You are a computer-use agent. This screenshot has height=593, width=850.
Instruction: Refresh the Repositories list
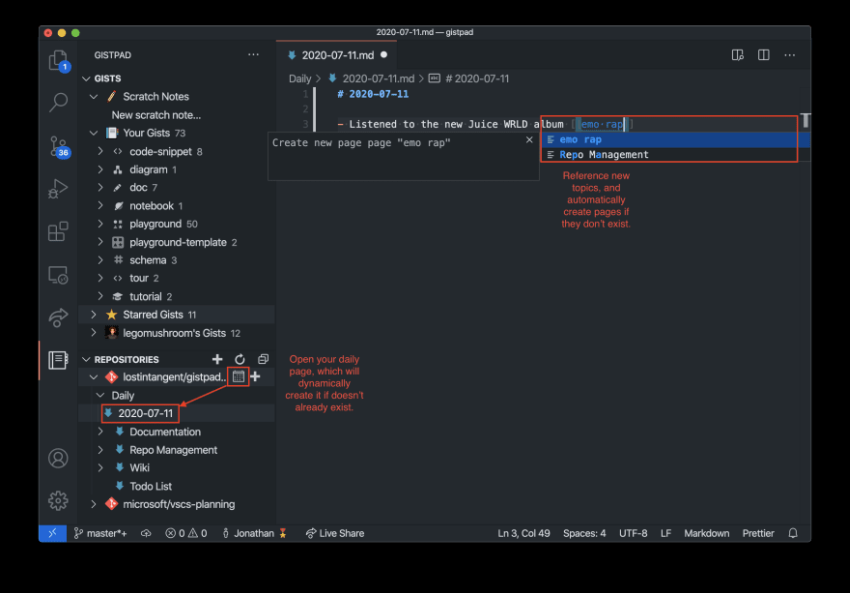point(240,359)
